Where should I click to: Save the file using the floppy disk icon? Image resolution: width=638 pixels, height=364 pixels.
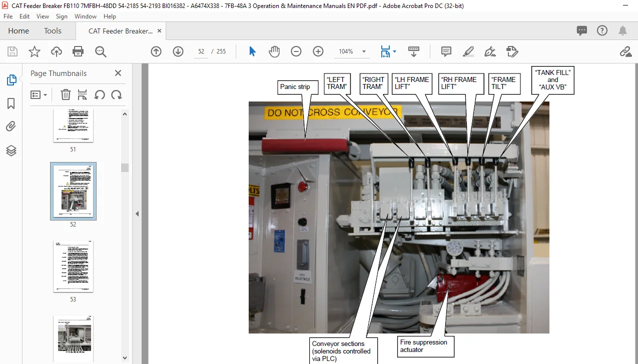click(13, 51)
